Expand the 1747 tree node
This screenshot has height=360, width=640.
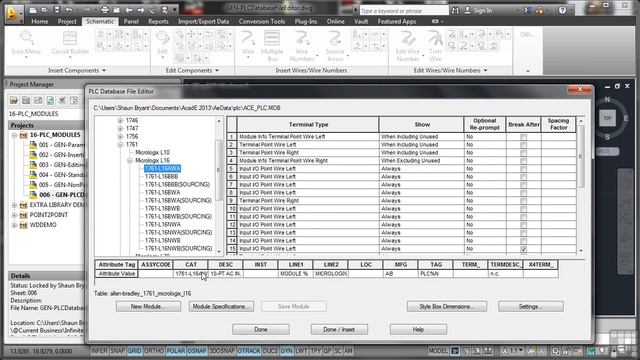tap(120, 128)
